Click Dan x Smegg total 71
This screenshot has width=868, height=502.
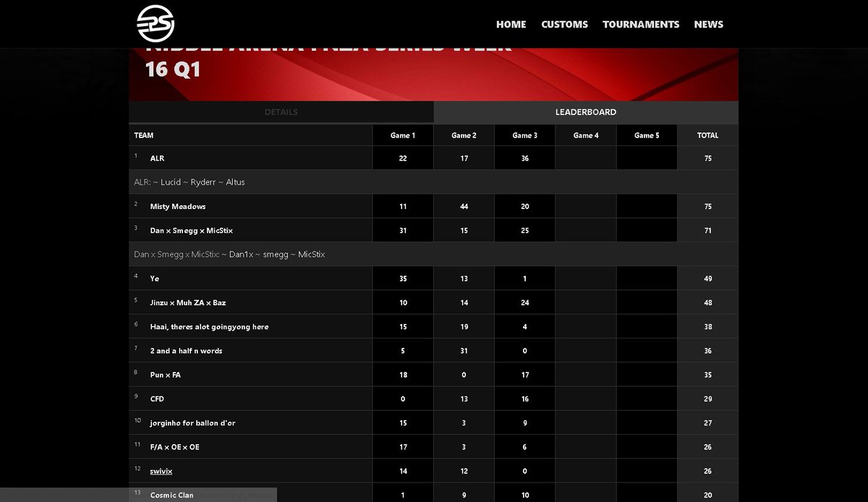pyautogui.click(x=707, y=230)
